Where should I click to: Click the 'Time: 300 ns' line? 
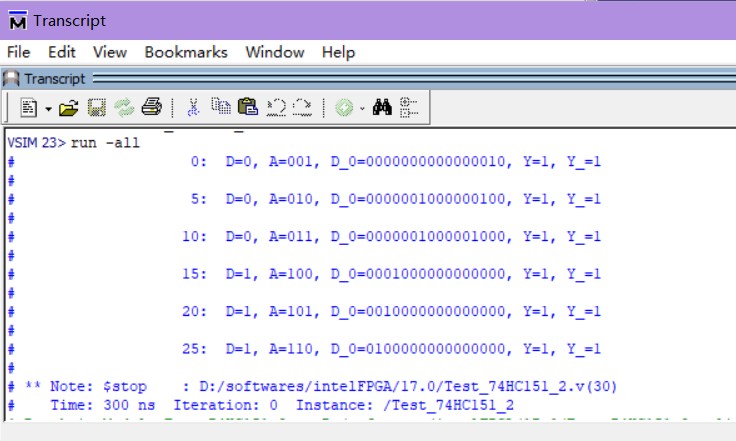pyautogui.click(x=103, y=405)
